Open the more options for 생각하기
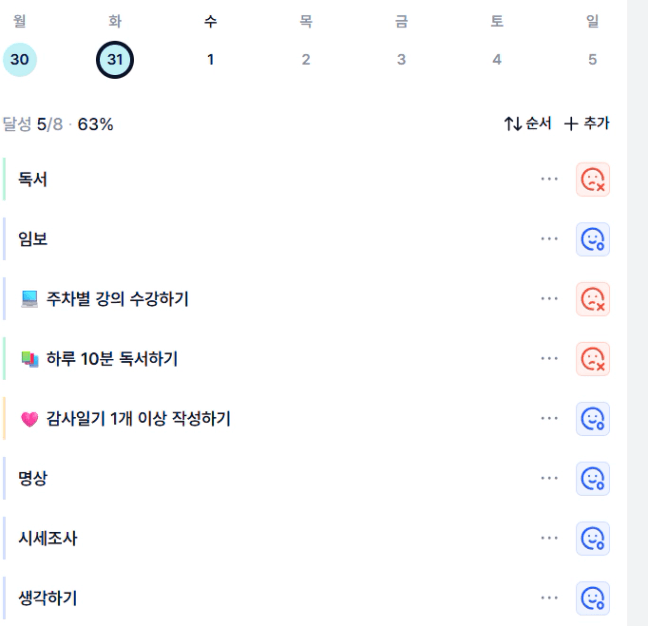This screenshot has height=626, width=648. (549, 598)
